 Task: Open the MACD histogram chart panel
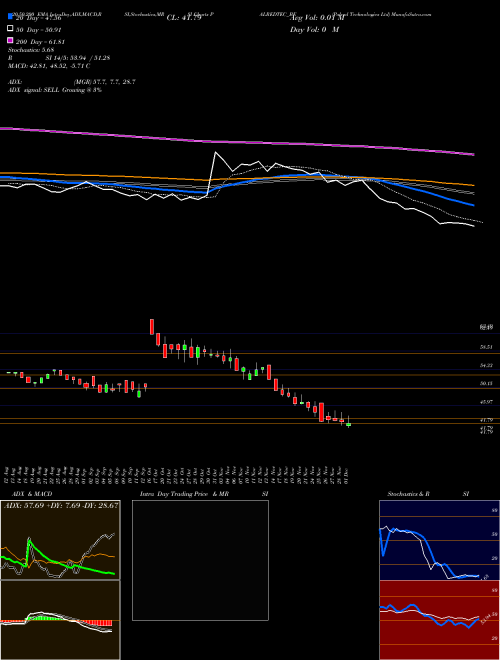point(60,620)
